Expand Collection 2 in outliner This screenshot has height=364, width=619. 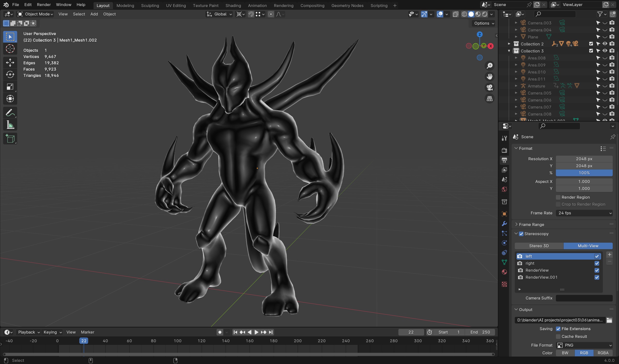(509, 44)
